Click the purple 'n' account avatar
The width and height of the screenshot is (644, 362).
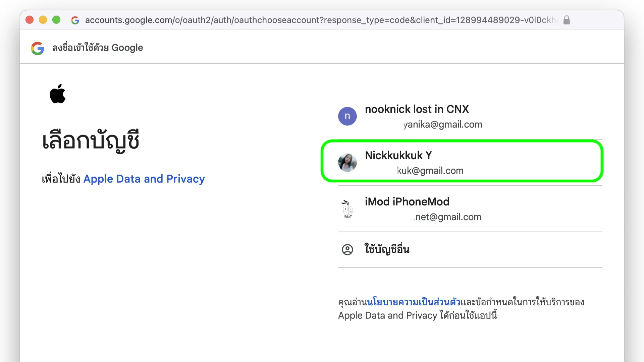(x=347, y=116)
